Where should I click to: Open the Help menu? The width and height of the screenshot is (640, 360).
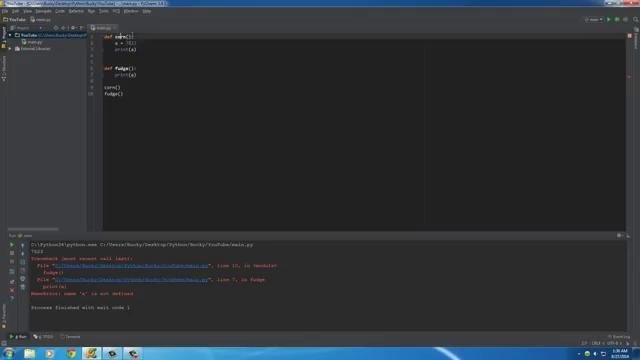(147, 11)
